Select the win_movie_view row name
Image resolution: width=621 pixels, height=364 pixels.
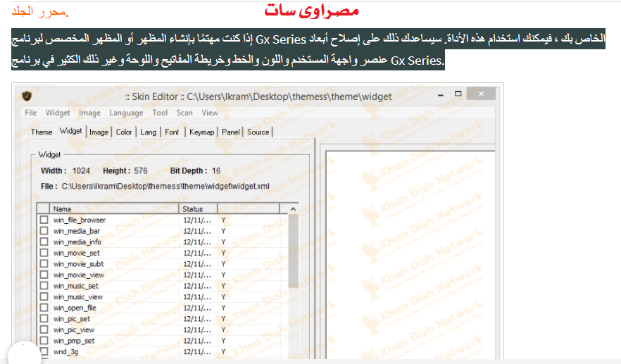[x=79, y=275]
